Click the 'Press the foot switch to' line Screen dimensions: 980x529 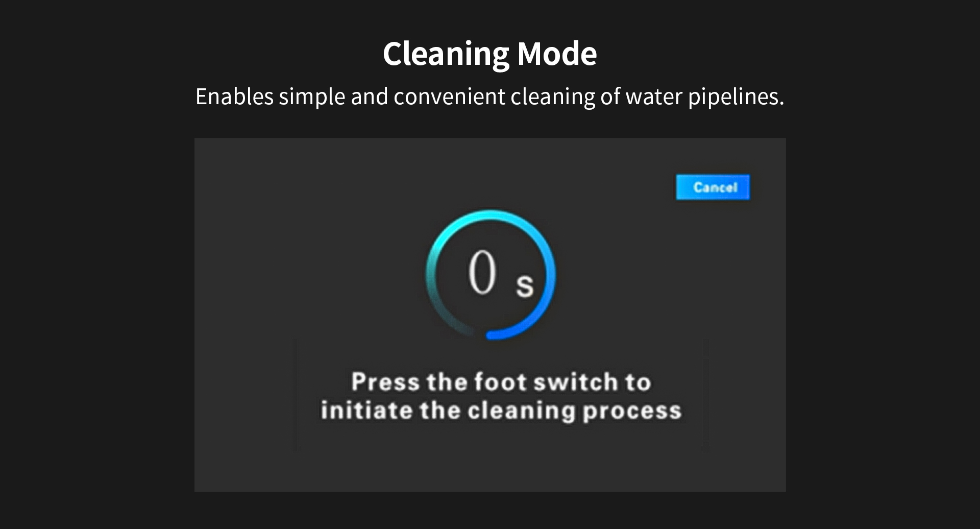[501, 382]
